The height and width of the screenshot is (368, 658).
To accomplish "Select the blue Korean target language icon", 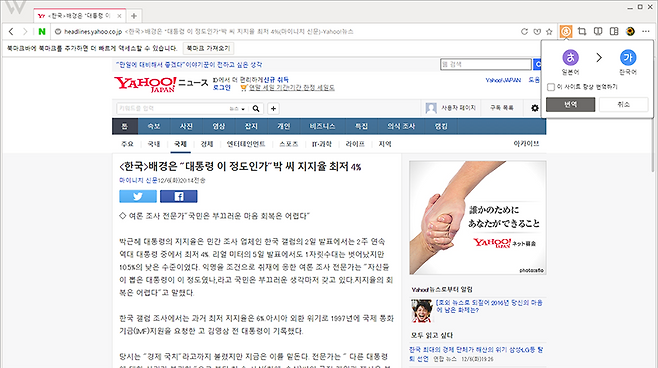I will (628, 57).
